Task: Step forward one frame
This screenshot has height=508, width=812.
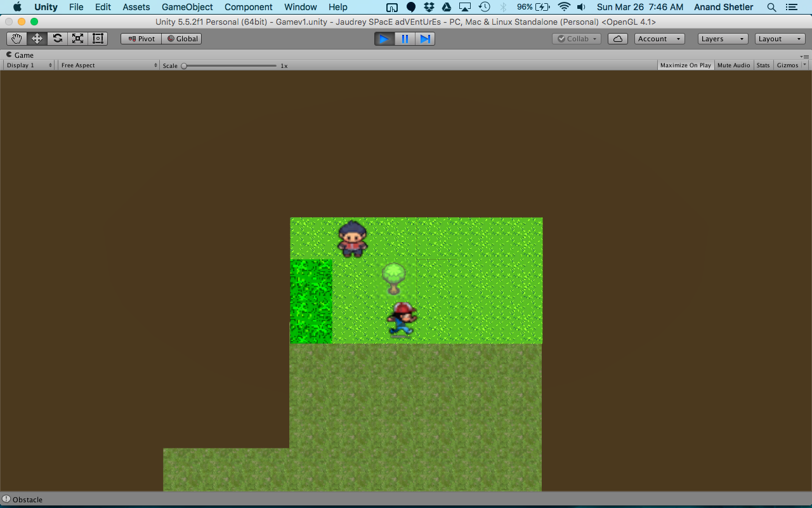Action: click(425, 39)
